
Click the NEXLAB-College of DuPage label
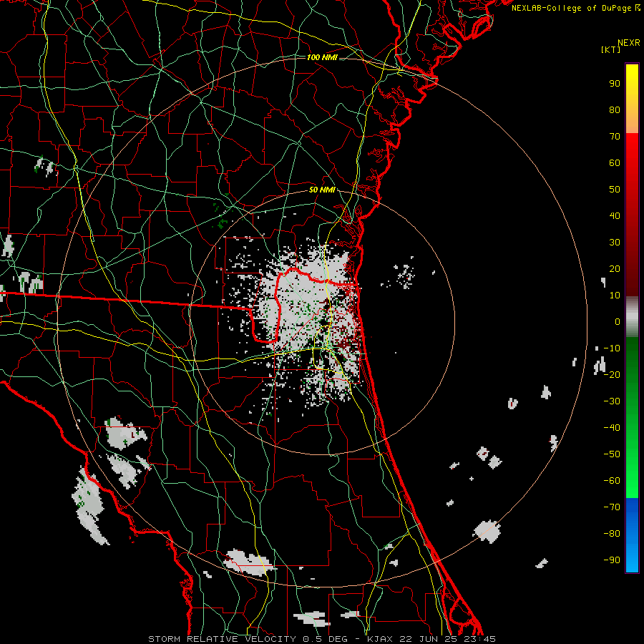pyautogui.click(x=576, y=8)
